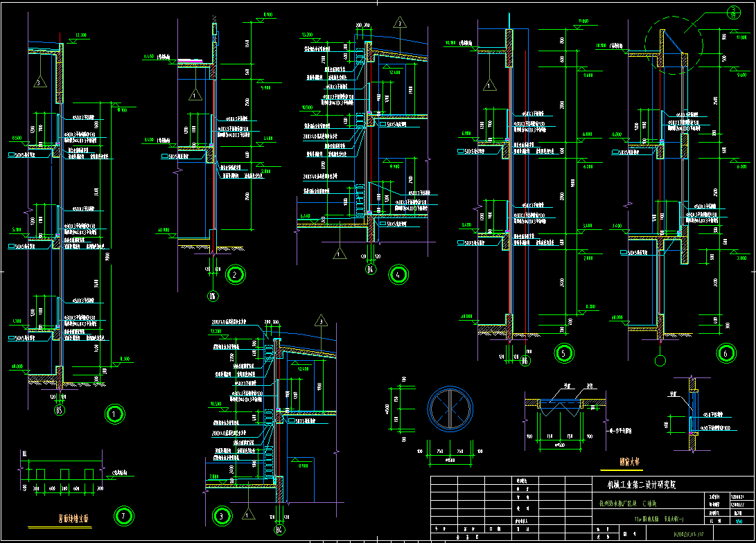Click the empty axis circle below detail 6

coord(660,360)
